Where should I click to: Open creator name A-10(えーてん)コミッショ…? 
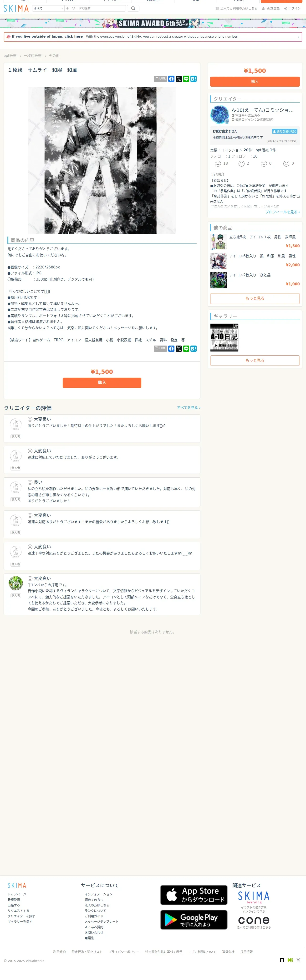coord(263,110)
